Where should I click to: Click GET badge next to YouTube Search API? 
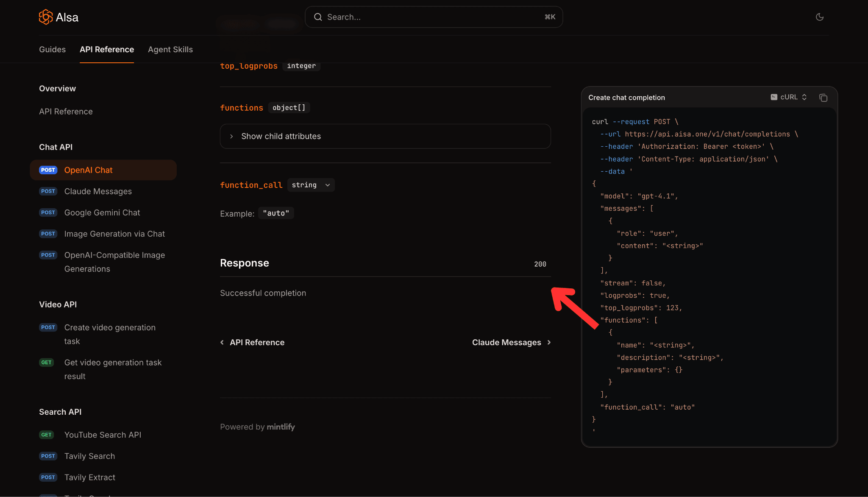(46, 435)
